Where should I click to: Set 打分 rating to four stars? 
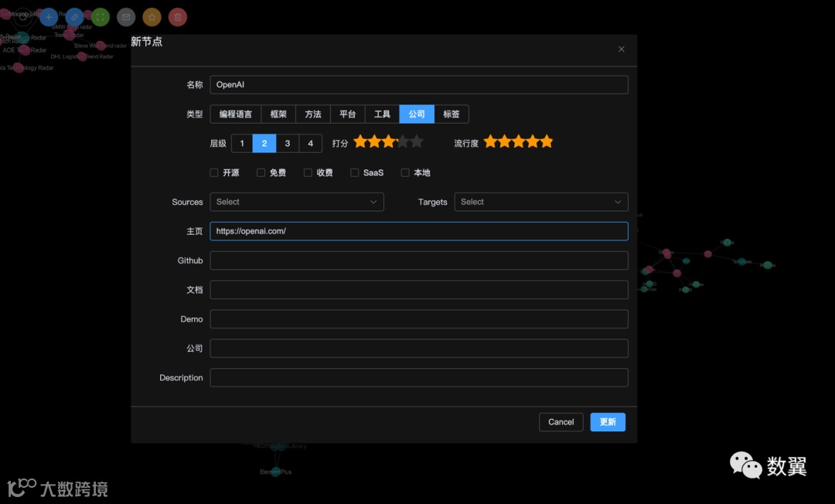(x=403, y=141)
